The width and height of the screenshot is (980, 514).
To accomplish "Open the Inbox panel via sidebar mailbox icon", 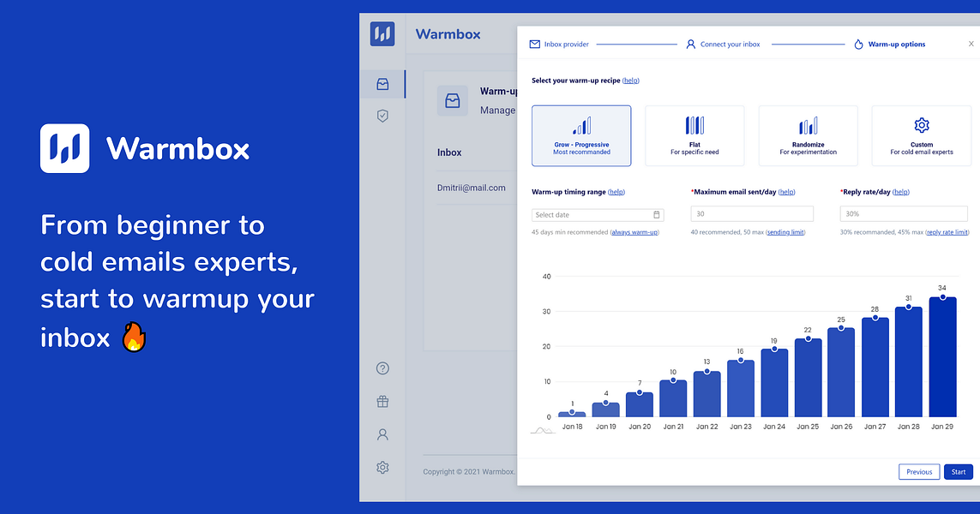I will pos(382,83).
